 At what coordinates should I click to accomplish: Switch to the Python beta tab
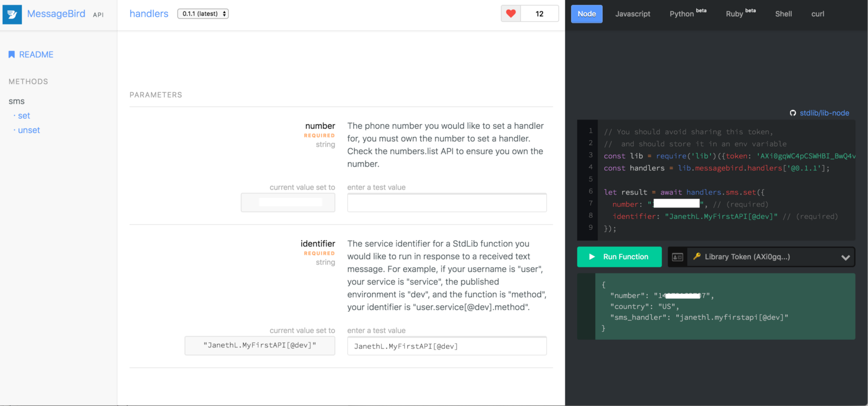(x=688, y=14)
